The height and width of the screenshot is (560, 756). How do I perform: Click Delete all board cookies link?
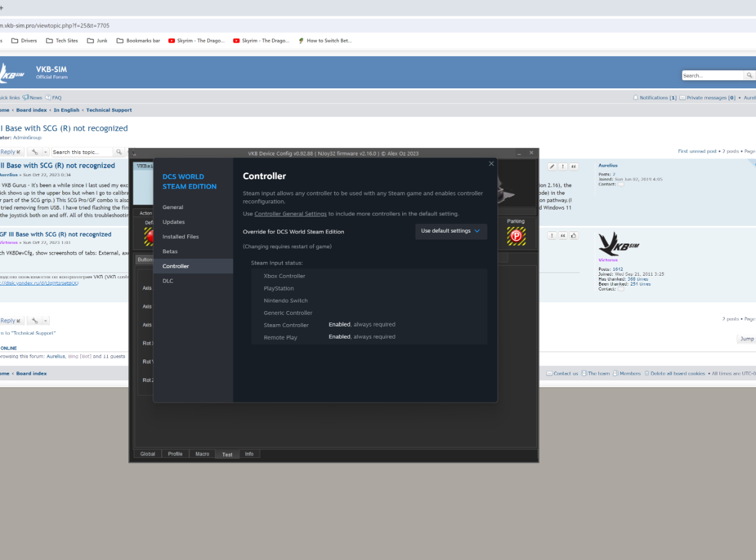[x=678, y=373]
